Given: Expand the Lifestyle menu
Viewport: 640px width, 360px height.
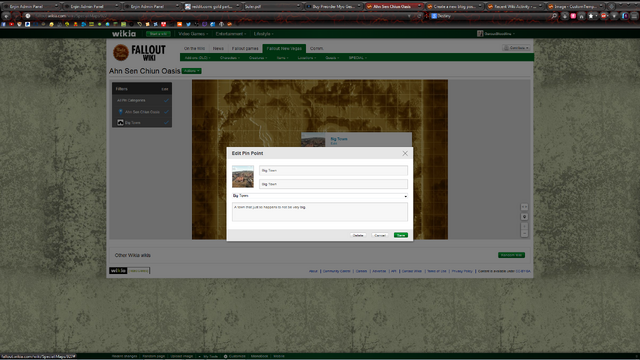Looking at the screenshot, I should click(x=264, y=34).
